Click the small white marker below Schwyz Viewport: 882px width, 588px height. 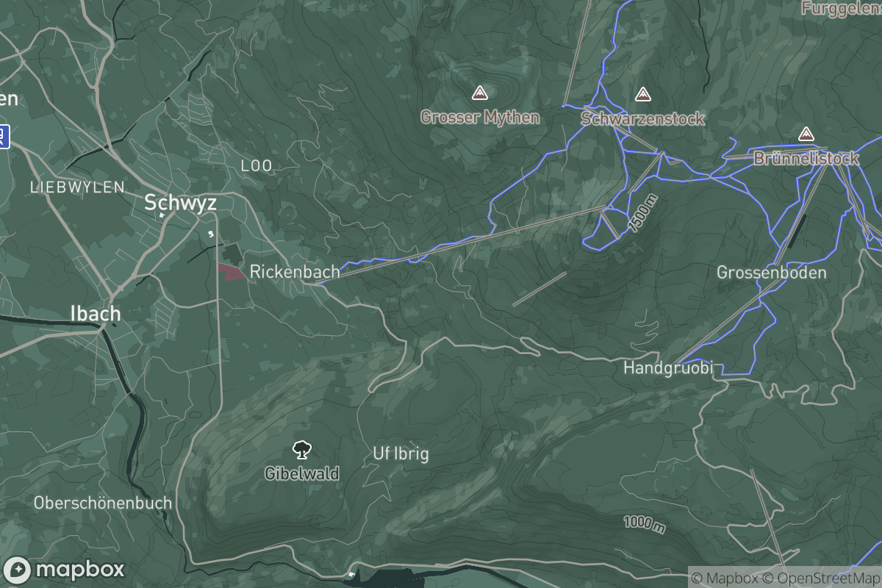[212, 234]
